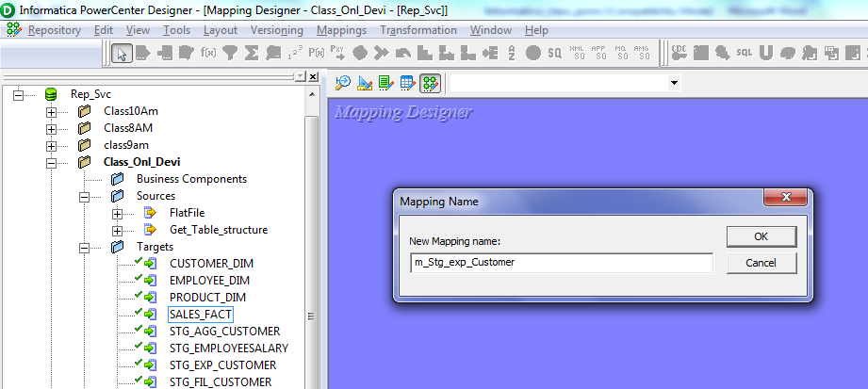
Task: Click the 123 Sequence Generator icon
Action: (294, 53)
